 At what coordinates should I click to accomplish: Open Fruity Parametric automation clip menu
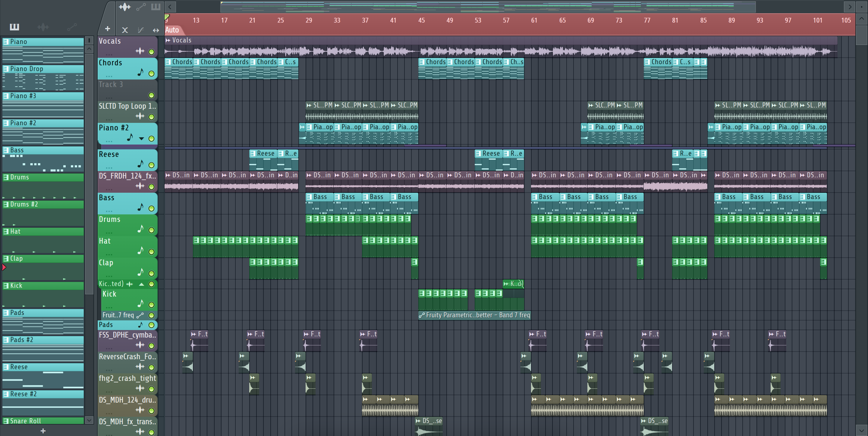tap(422, 316)
